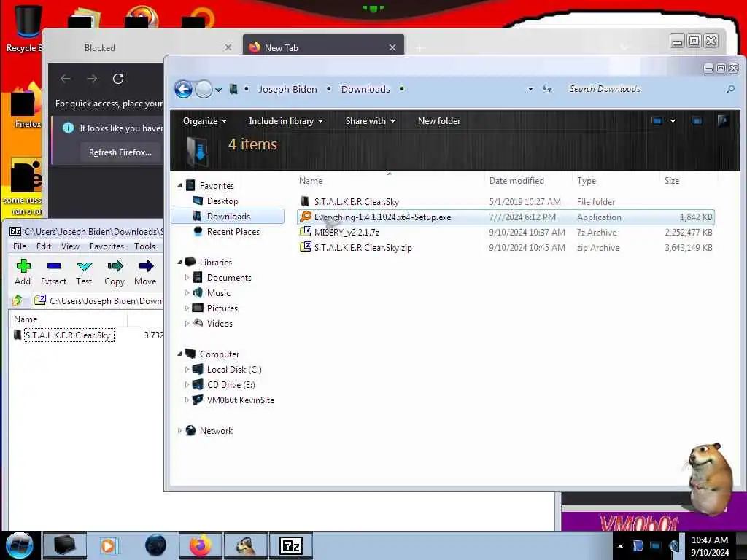Click the 7-Zip Test button
Screen dimensions: 747x560
tap(84, 273)
